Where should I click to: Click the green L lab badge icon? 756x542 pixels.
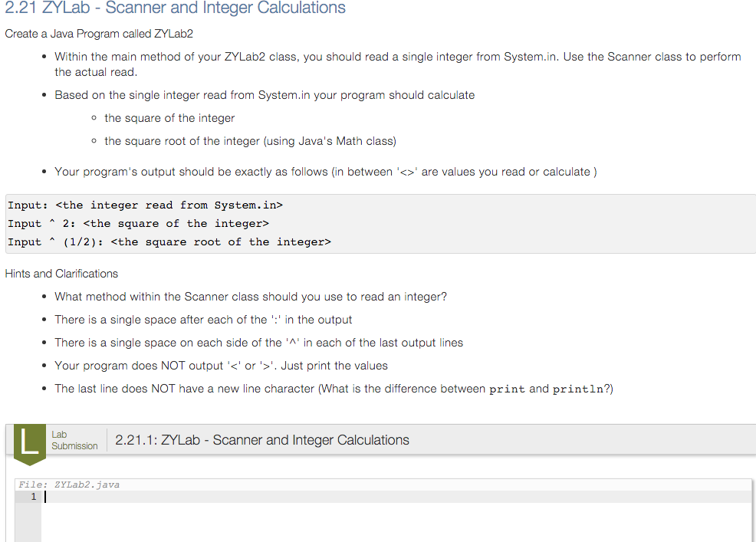(x=28, y=443)
